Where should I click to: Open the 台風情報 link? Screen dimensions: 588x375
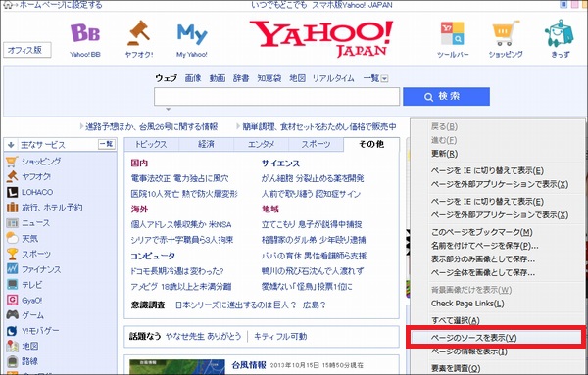tap(249, 365)
